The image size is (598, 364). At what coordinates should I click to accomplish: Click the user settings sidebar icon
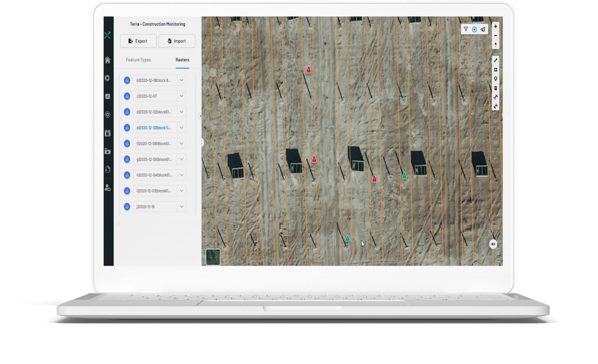point(107,188)
